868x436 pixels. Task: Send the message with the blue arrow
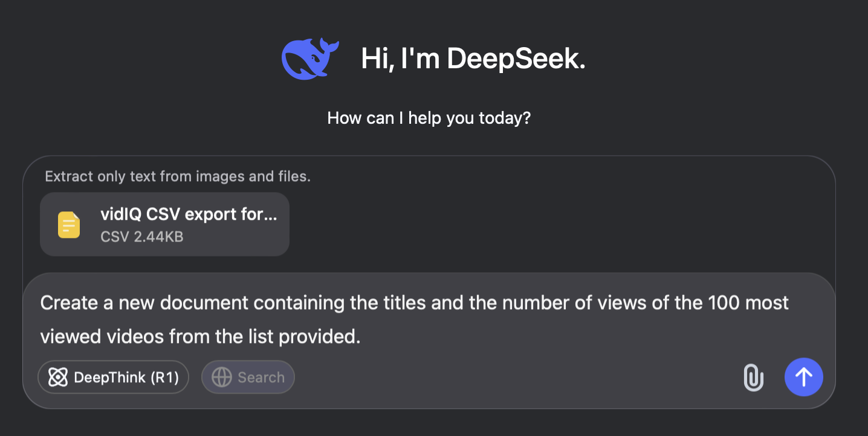(803, 377)
